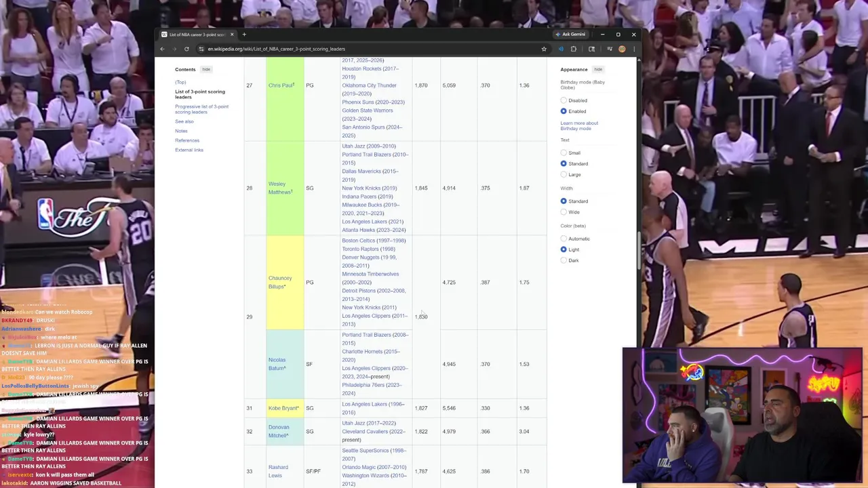Open the Extensions puzzle icon
The image size is (868, 488).
click(x=574, y=49)
